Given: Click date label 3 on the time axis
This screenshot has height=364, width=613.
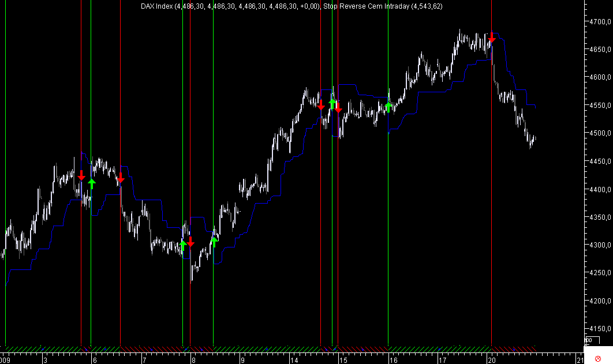Looking at the screenshot, I should click(46, 360).
